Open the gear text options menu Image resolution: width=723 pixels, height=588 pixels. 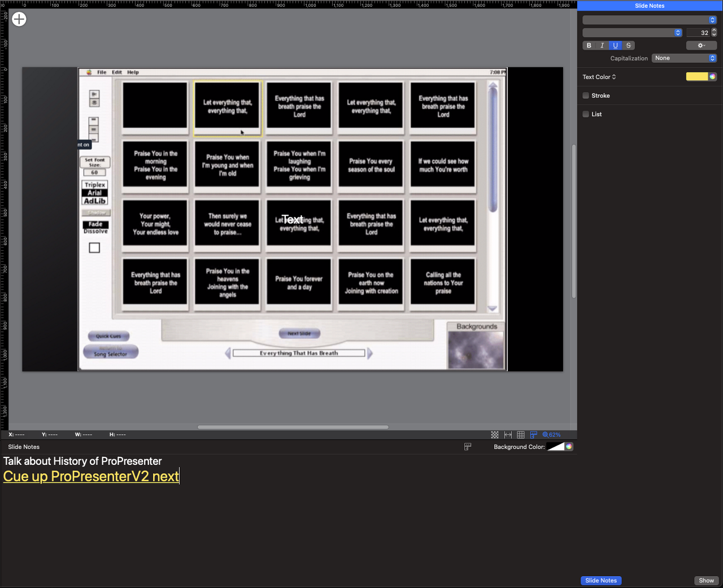702,46
